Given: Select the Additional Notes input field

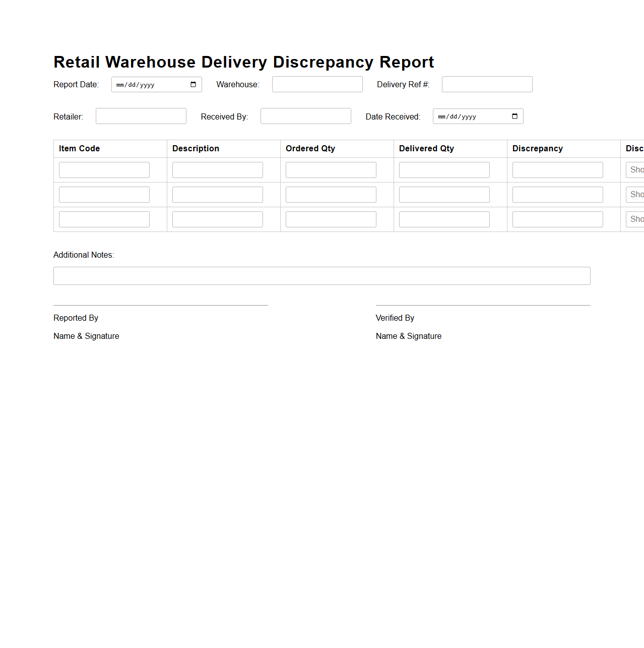Looking at the screenshot, I should [x=321, y=275].
